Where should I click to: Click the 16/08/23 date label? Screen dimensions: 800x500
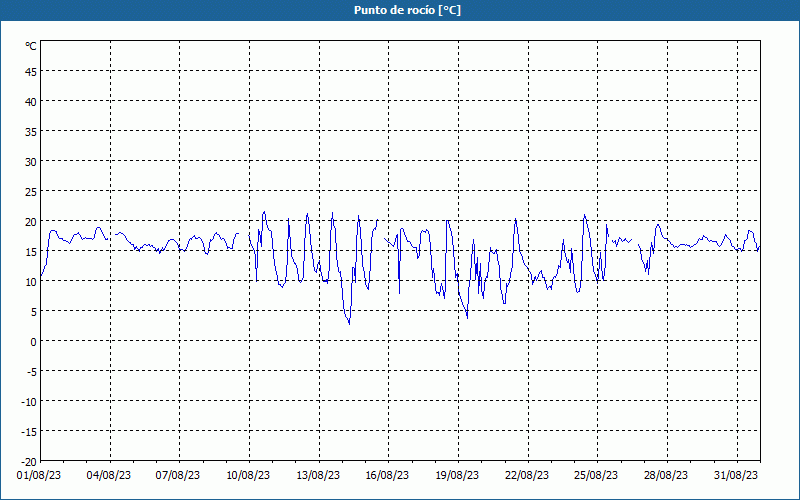pyautogui.click(x=387, y=476)
